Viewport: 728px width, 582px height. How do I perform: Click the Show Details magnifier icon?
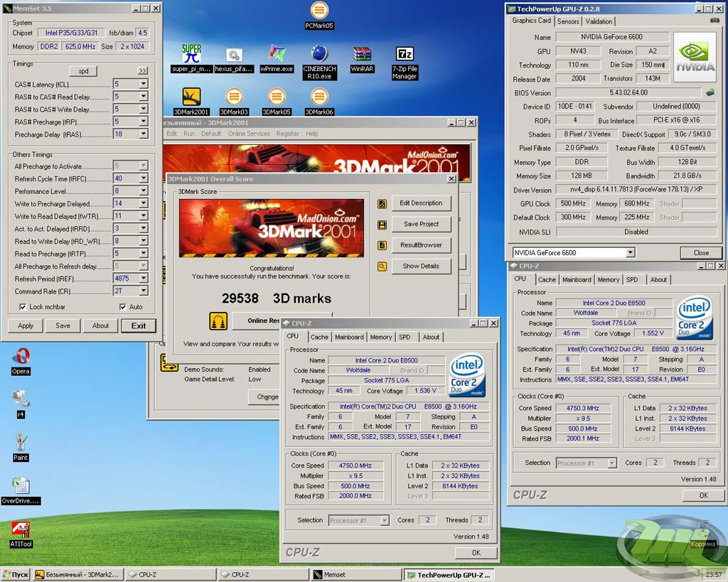tap(382, 266)
